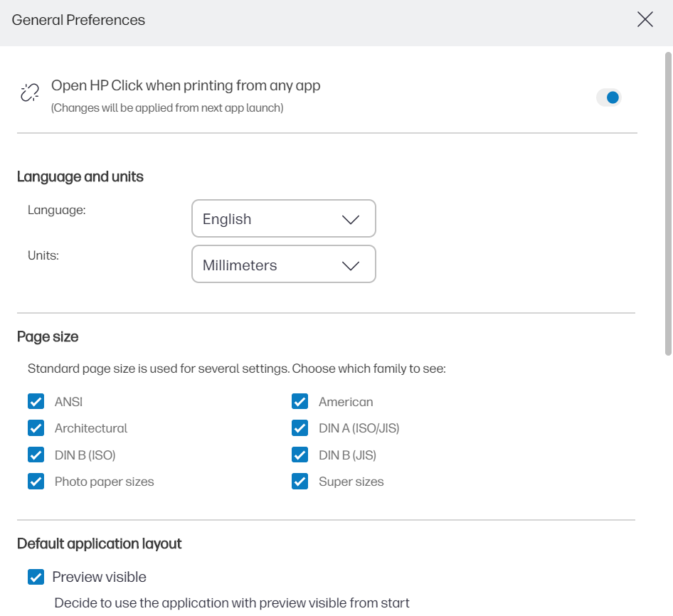Open the Units dropdown
Screen dimensions: 673x616
[x=283, y=264]
